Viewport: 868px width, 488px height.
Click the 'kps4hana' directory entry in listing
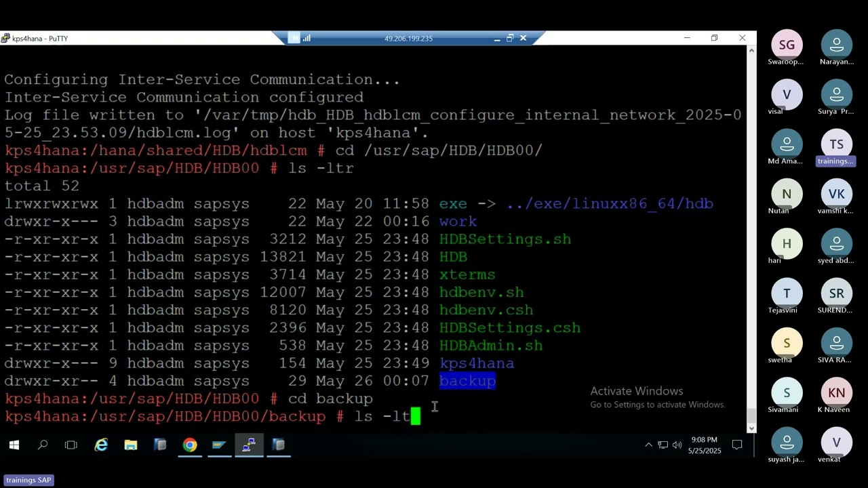(x=477, y=363)
